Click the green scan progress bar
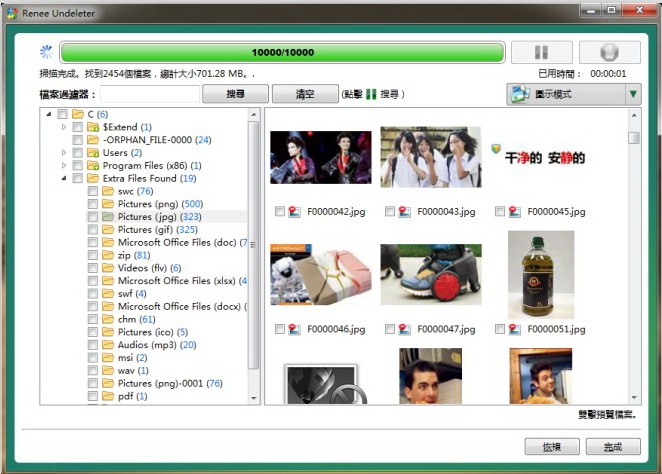 [x=281, y=53]
